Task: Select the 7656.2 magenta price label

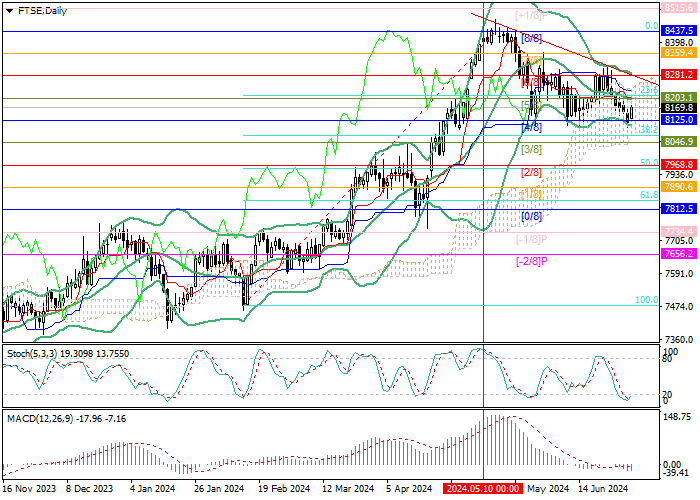Action: (679, 254)
